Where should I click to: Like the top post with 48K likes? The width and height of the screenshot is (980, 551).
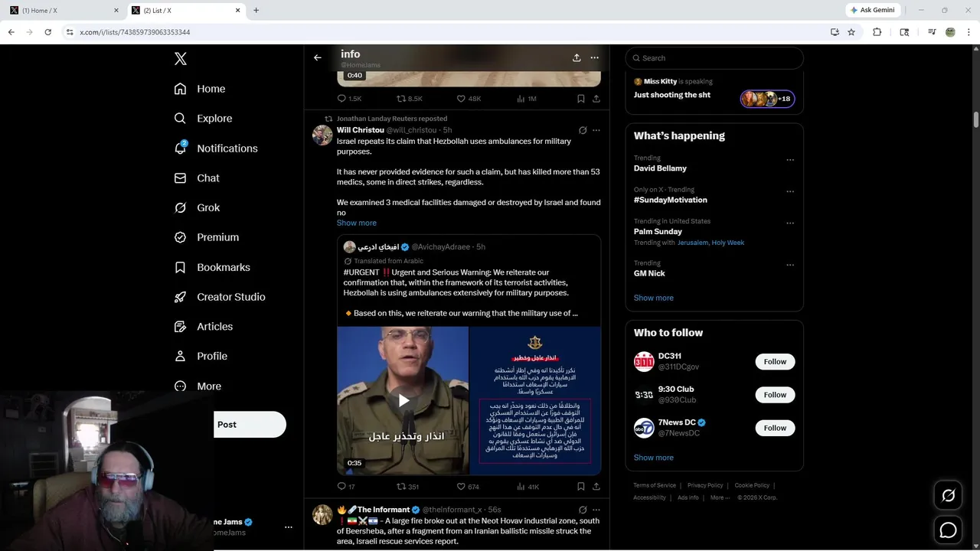(x=469, y=99)
